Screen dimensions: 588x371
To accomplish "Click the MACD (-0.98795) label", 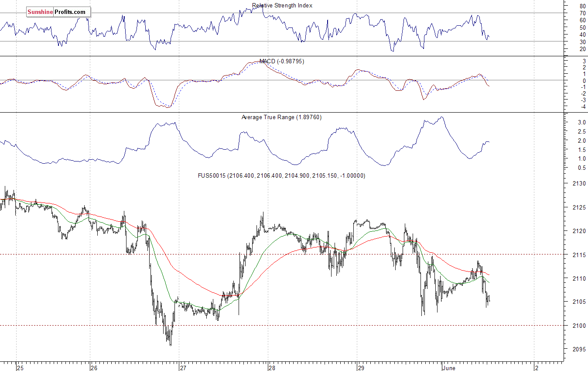I will click(282, 62).
